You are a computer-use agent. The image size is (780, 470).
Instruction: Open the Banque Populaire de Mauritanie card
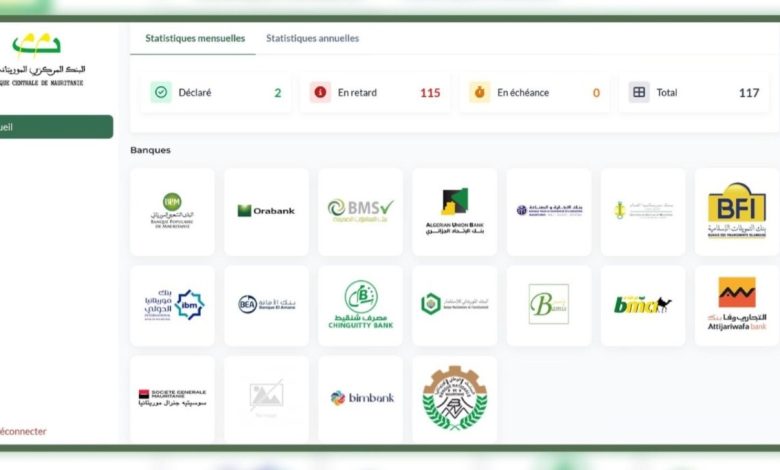point(172,211)
